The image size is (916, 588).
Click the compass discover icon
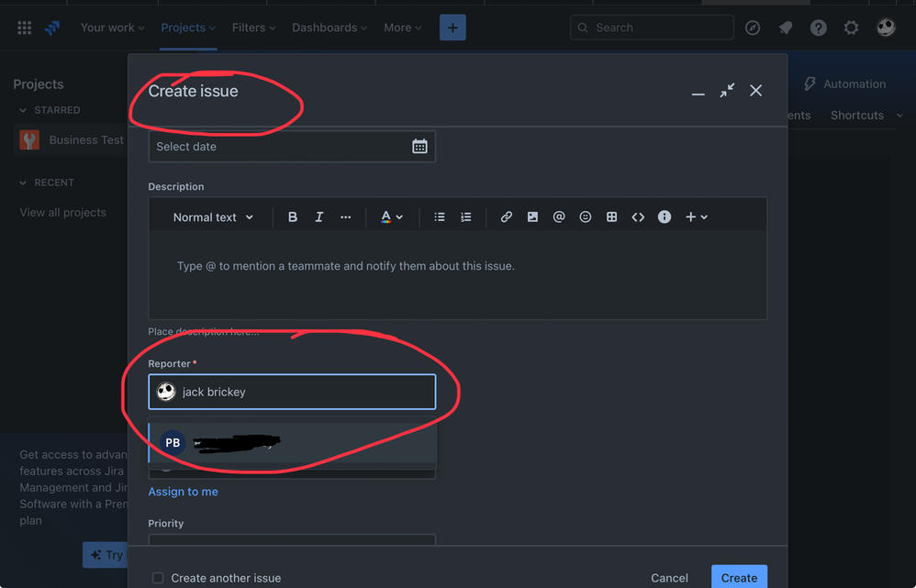[753, 28]
